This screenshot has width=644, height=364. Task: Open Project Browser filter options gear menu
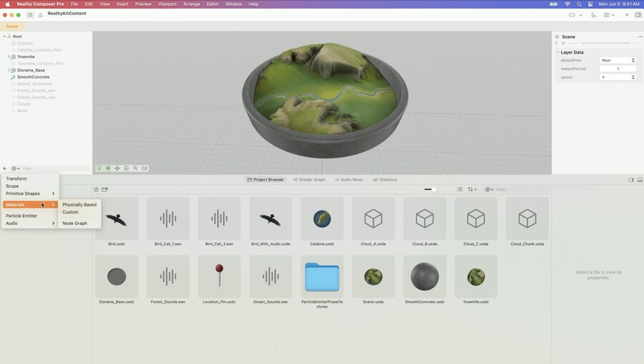489,189
